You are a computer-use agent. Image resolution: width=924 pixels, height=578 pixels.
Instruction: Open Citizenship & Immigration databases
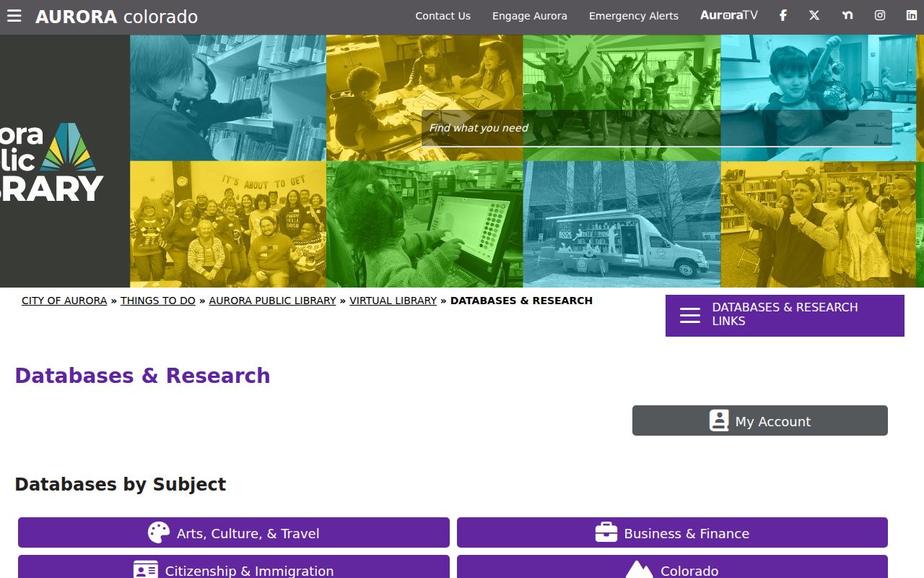234,567
